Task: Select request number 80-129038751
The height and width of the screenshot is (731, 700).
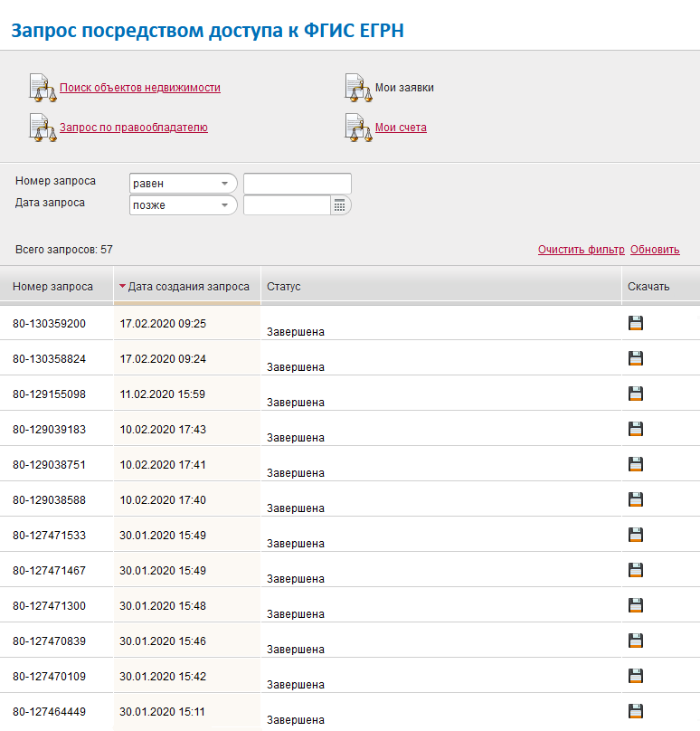Action: pyautogui.click(x=49, y=465)
